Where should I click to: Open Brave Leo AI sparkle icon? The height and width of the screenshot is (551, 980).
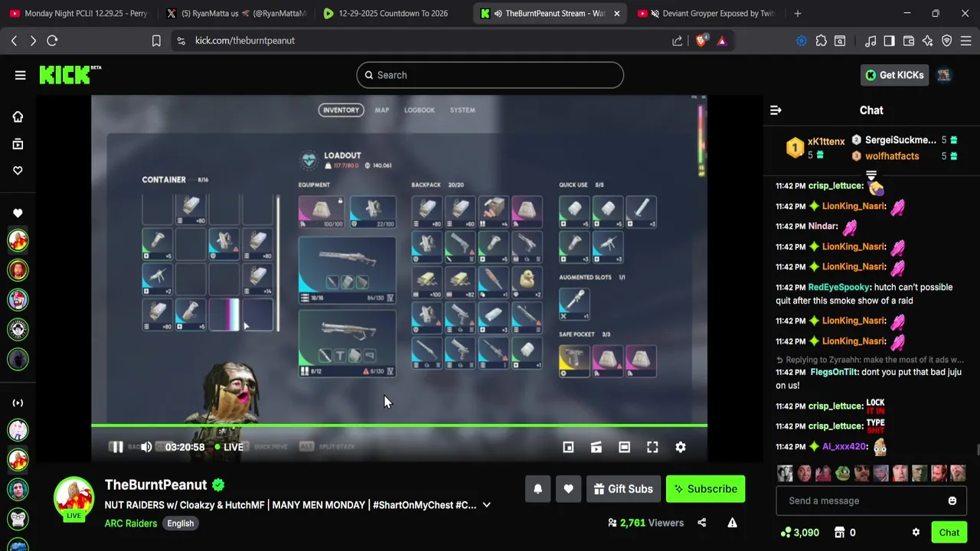tap(928, 41)
